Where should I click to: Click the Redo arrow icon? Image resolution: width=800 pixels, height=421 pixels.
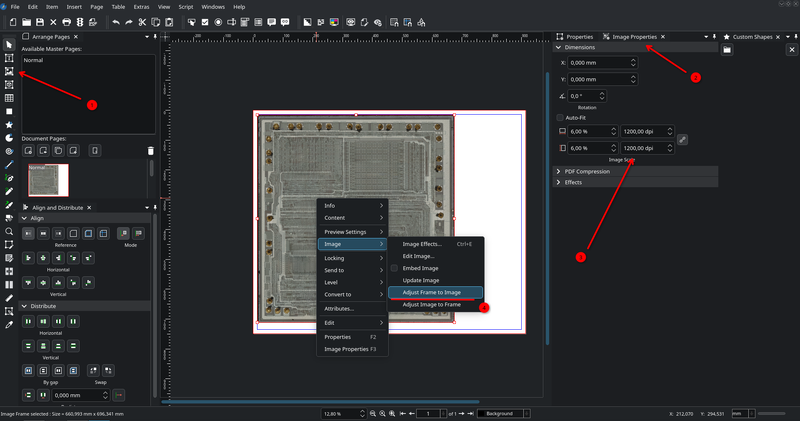(129, 22)
